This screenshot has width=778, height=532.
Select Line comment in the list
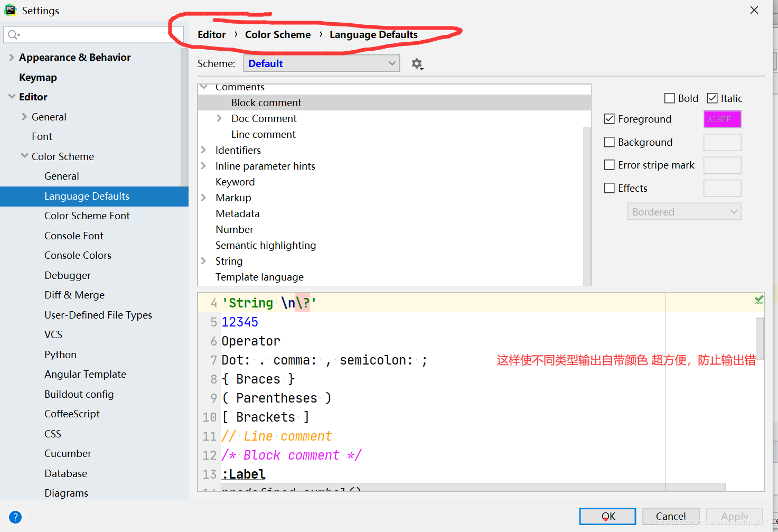[x=263, y=134]
